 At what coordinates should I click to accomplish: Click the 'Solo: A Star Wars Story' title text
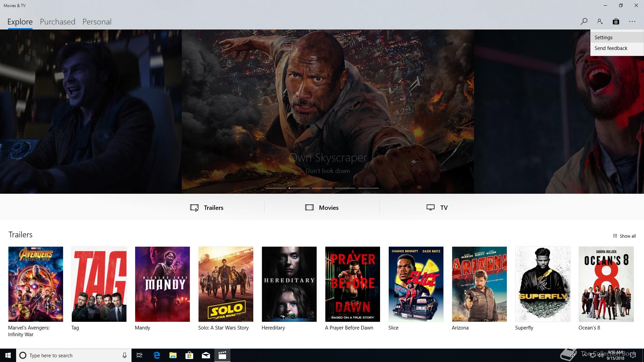tap(223, 328)
